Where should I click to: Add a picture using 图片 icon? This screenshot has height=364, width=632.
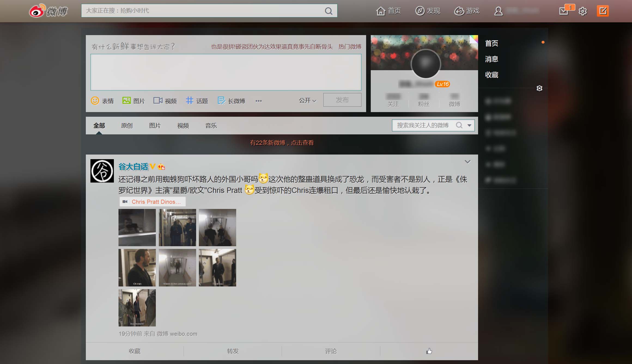pyautogui.click(x=126, y=101)
